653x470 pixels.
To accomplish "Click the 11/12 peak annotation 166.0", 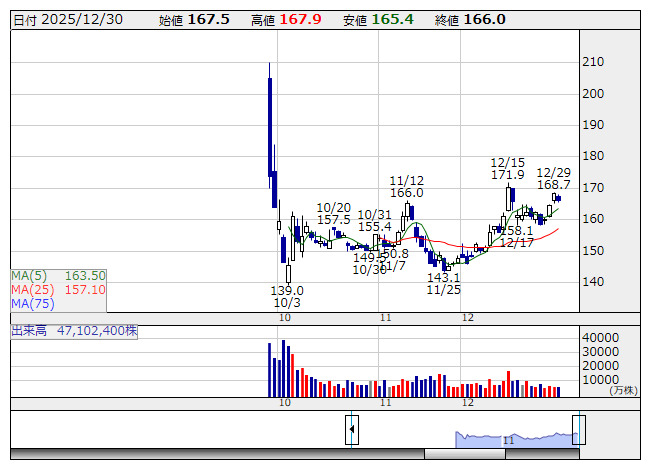I will click(407, 187).
